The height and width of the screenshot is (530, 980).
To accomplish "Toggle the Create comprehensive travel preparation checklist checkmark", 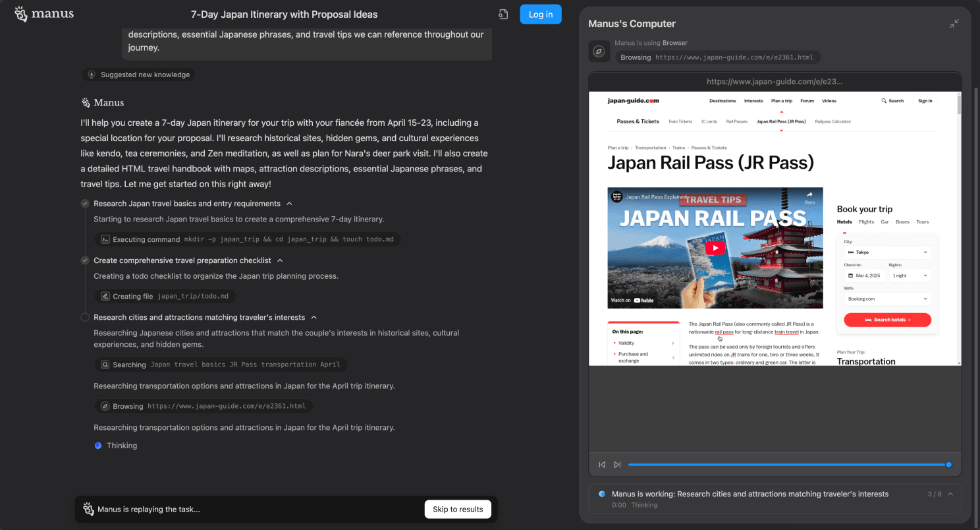I will tap(85, 260).
